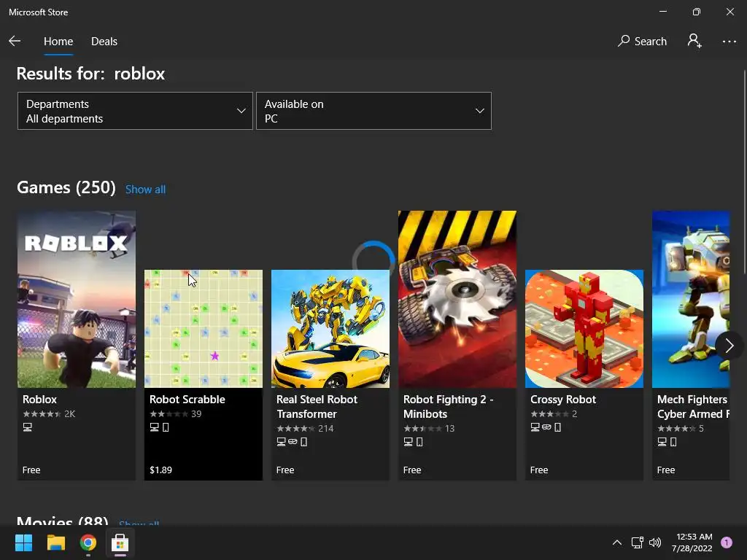Open the Crossy Robot thumbnail
The image size is (747, 560).
tap(584, 329)
